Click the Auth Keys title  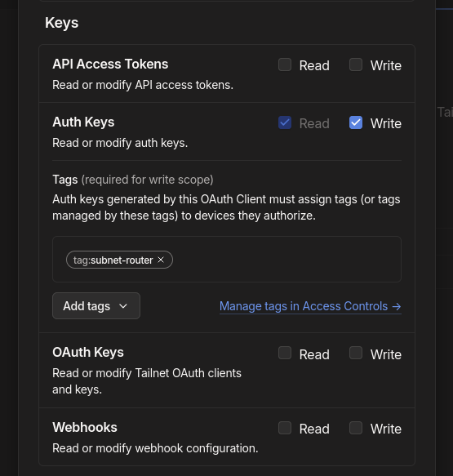click(x=83, y=122)
